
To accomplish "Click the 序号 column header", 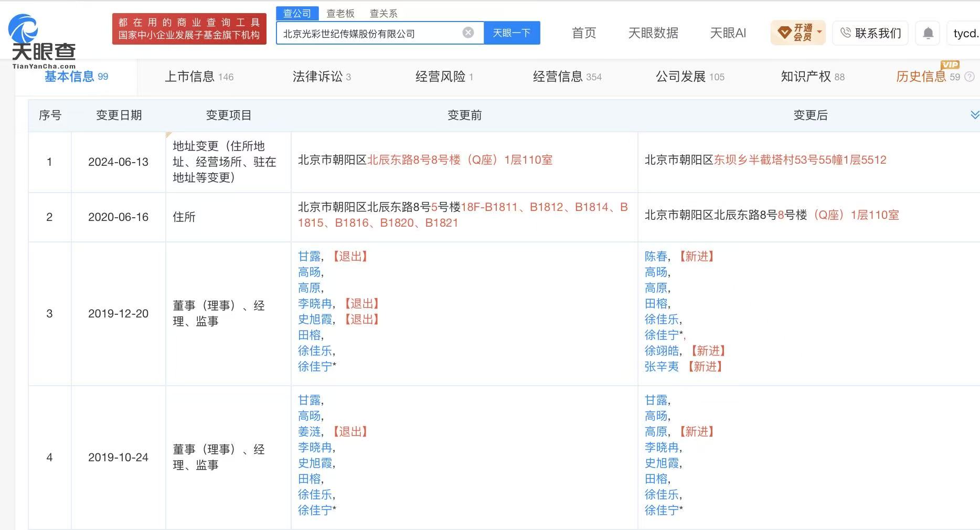I will pos(50,115).
